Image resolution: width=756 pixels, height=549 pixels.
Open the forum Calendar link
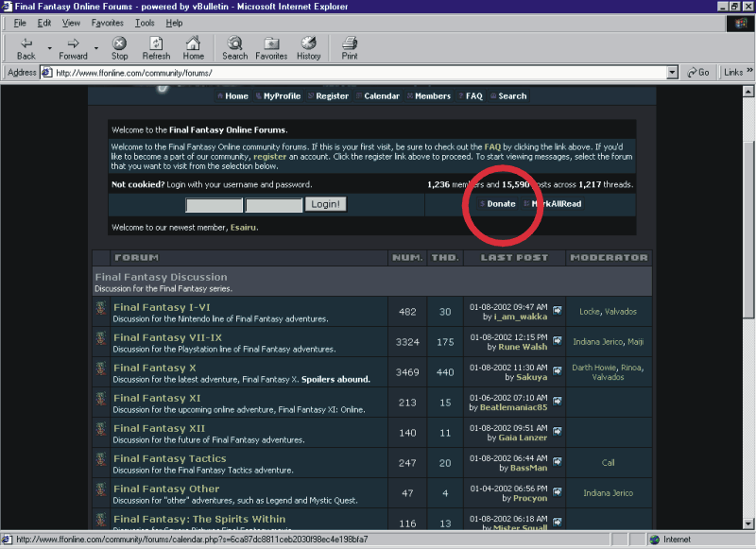tap(378, 96)
